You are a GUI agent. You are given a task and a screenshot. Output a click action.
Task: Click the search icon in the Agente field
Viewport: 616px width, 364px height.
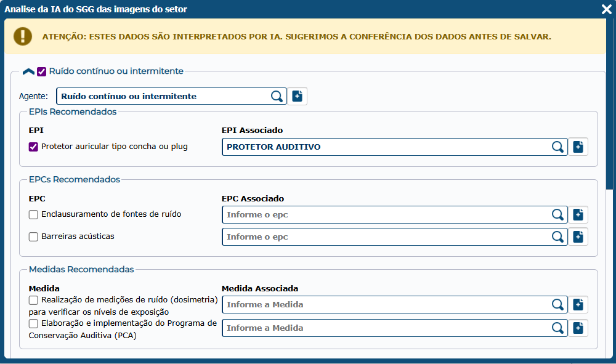[277, 96]
